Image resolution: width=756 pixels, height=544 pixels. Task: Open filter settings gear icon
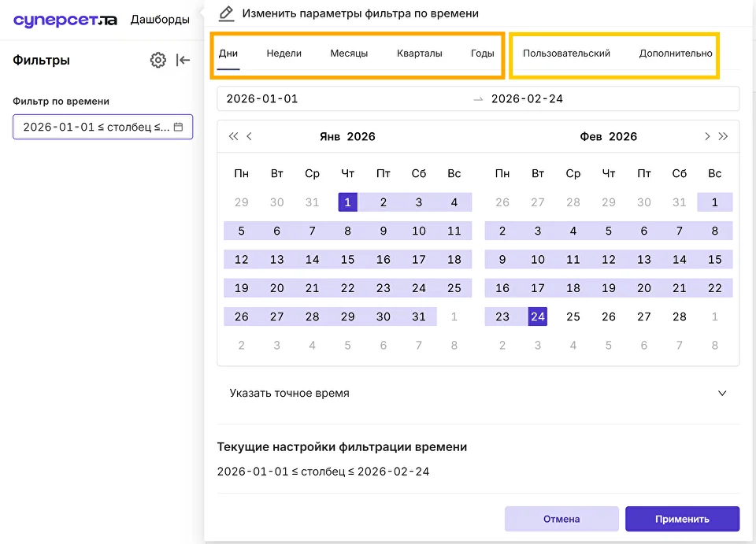[158, 61]
